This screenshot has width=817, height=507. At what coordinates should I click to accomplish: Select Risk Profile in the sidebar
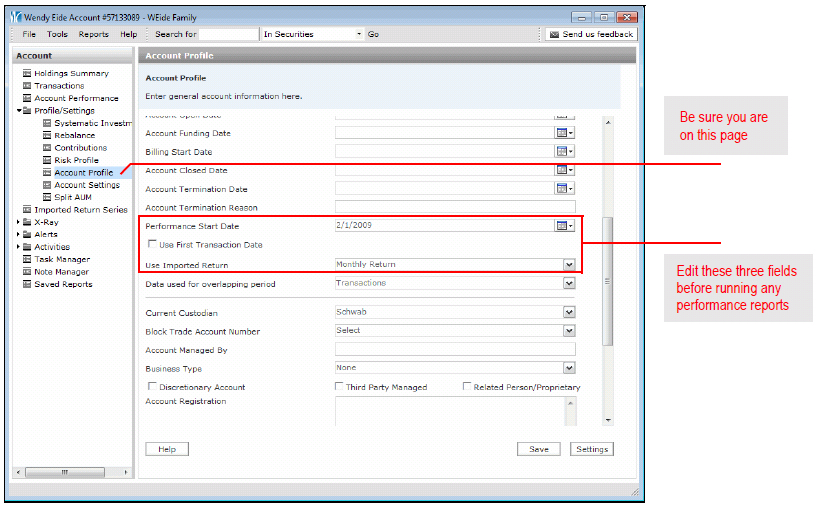(76, 160)
